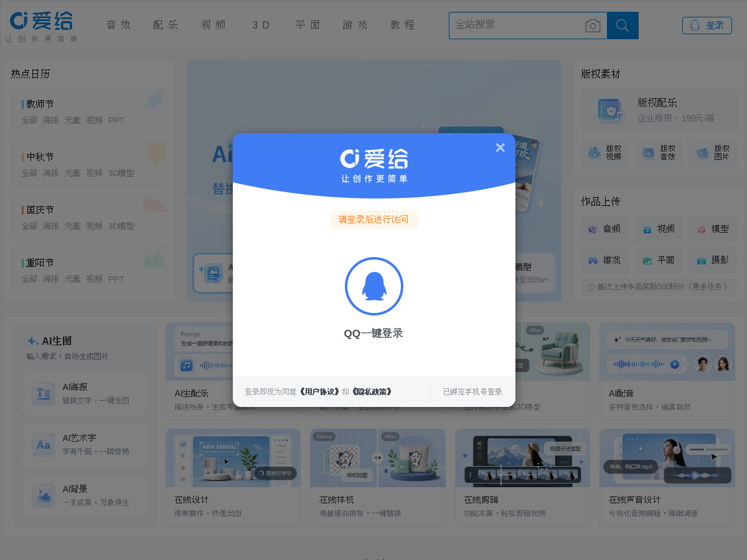The image size is (747, 560).
Task: Play the AI配音 sample audio
Action: point(674,364)
